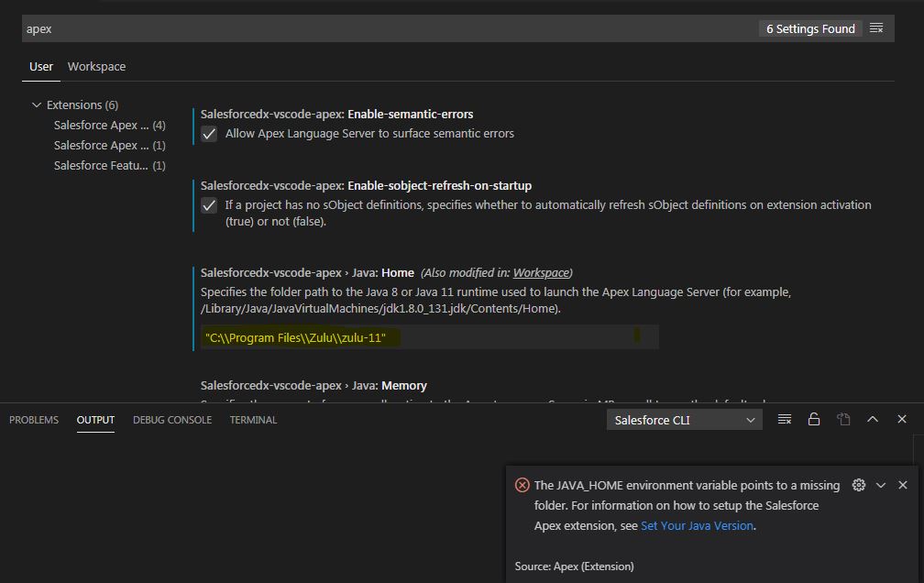This screenshot has height=583, width=924.
Task: Follow the Workspace link beside Java: Home
Action: point(541,273)
